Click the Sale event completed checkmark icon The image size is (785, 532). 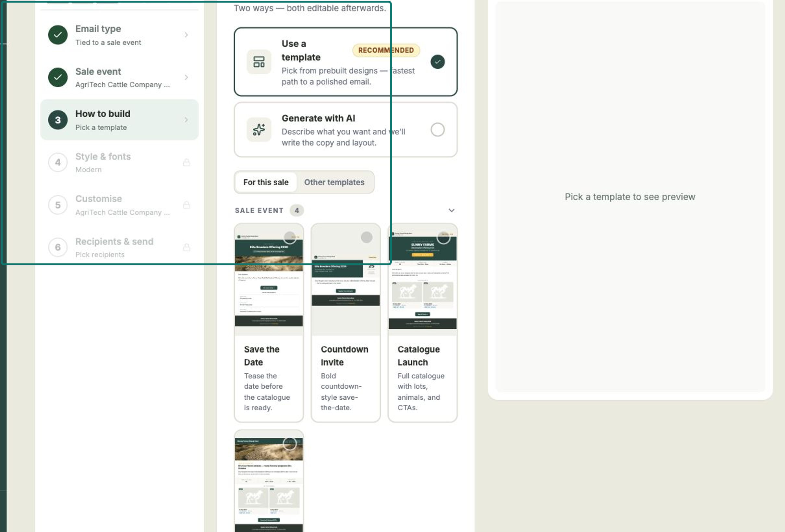[x=58, y=77]
